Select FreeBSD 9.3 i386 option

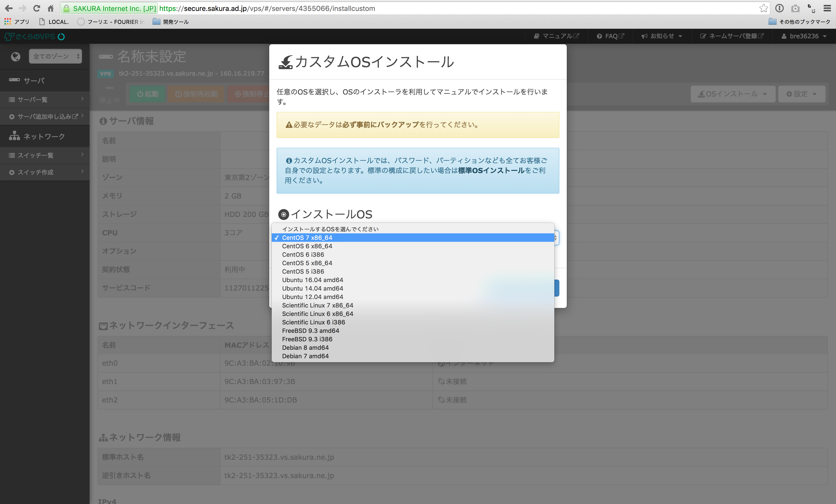coord(413,339)
